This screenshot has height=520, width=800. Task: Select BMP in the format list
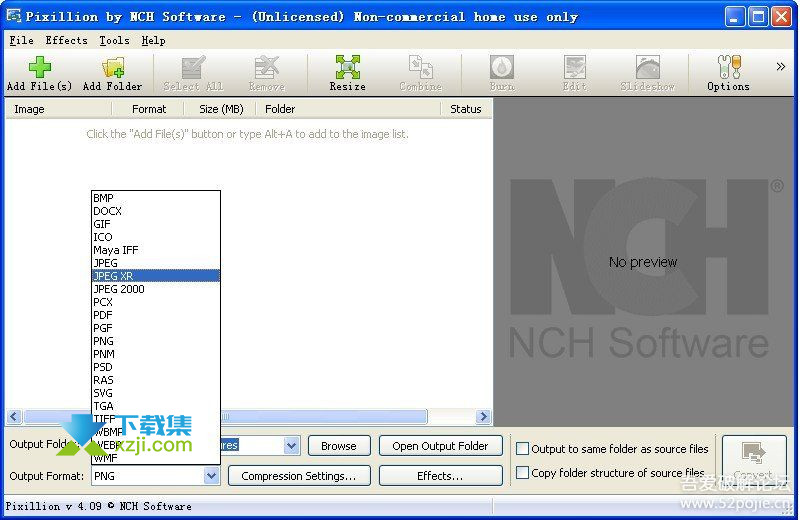(156, 198)
